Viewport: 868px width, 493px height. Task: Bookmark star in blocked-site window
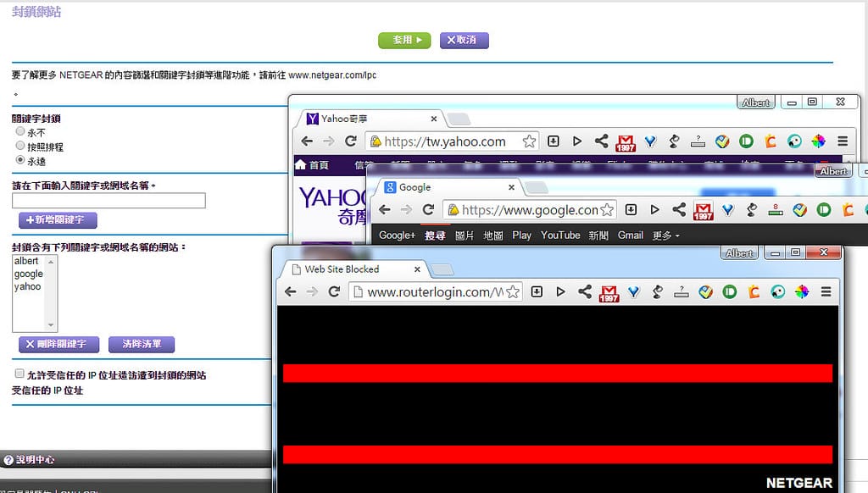pos(513,291)
